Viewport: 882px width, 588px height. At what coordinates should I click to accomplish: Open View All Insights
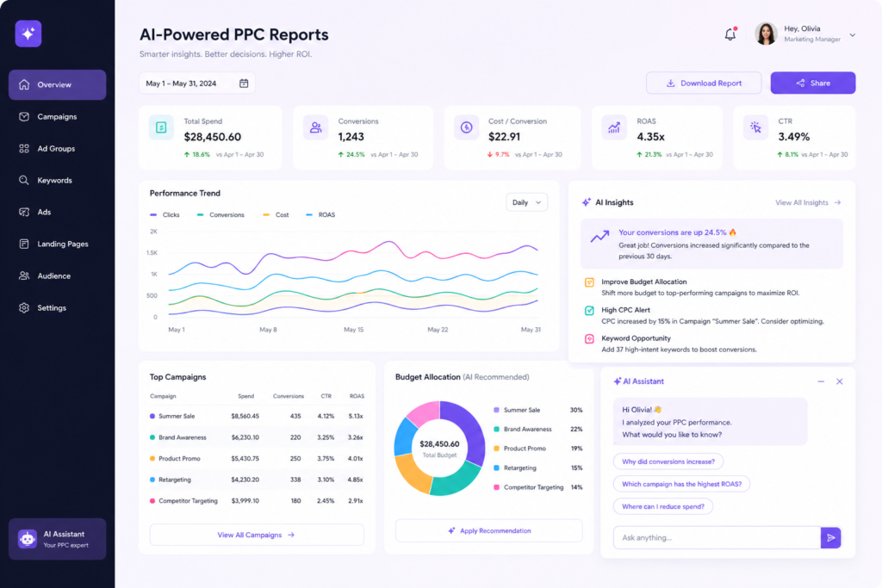[802, 202]
